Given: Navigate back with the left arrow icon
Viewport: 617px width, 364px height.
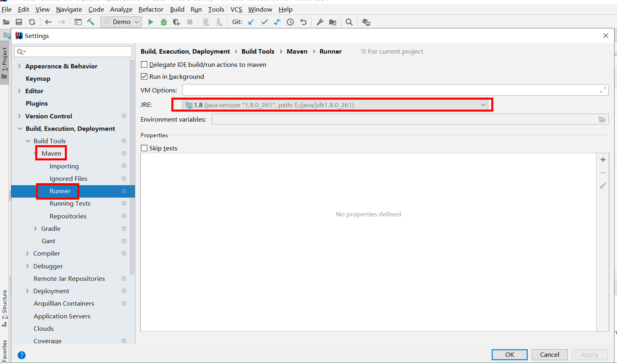Looking at the screenshot, I should click(48, 22).
